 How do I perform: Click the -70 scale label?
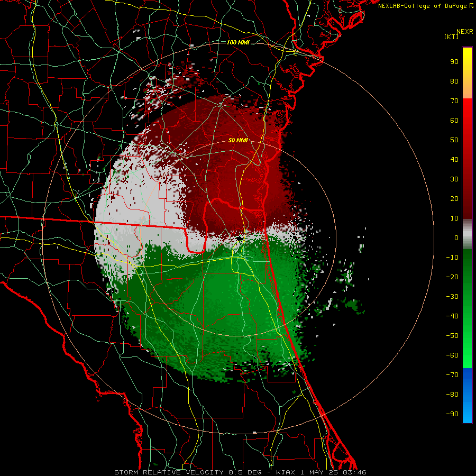[x=452, y=375]
